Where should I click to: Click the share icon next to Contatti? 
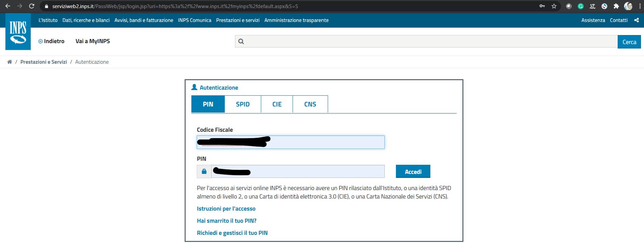point(636,20)
